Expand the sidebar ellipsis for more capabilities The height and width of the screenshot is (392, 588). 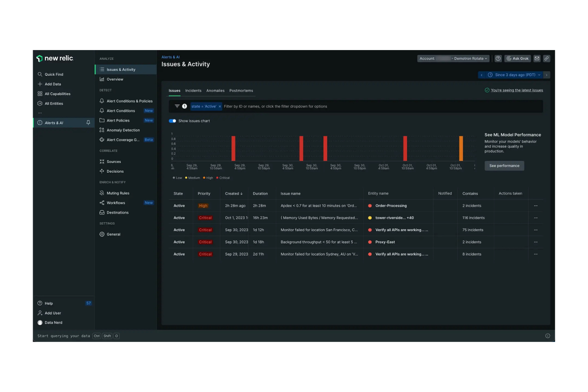(39, 112)
